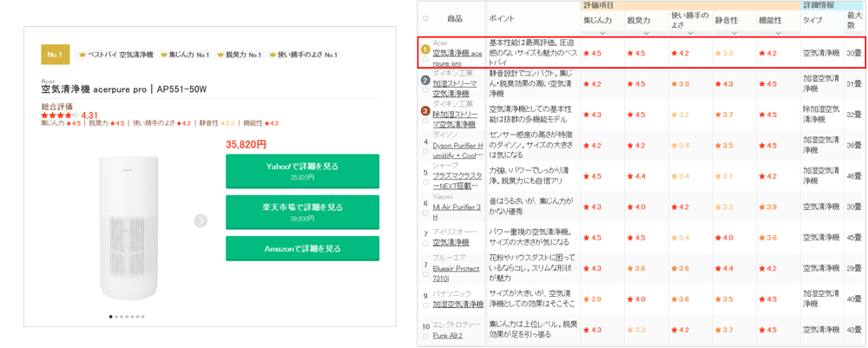Click the 評価項目 header group
The height and width of the screenshot is (348, 868).
tap(690, 5)
